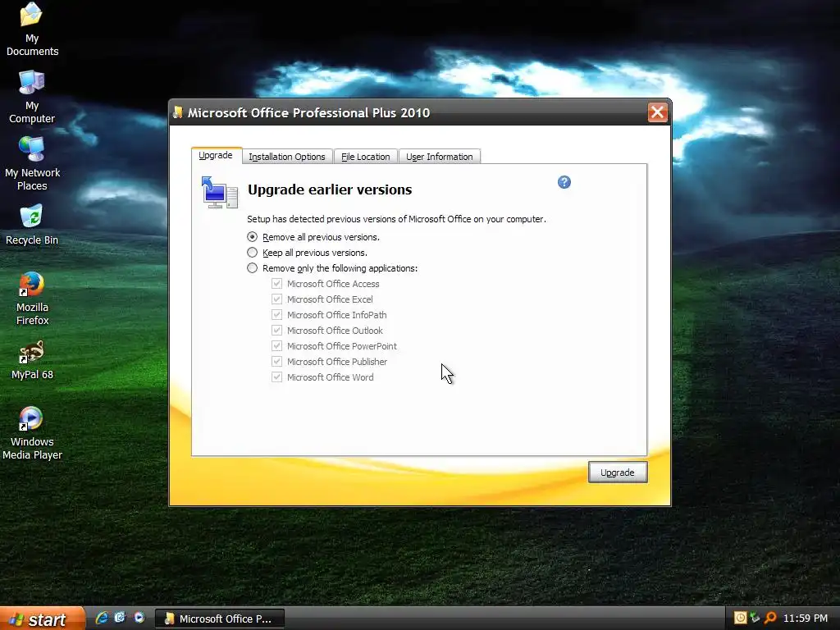Select Keep all previous versions option
The height and width of the screenshot is (630, 840).
pos(308,253)
